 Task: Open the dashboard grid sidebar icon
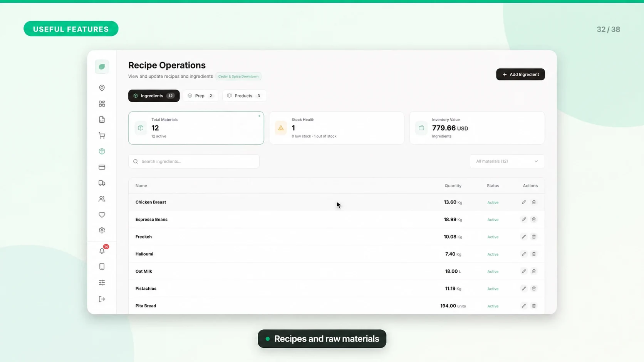[x=102, y=104]
